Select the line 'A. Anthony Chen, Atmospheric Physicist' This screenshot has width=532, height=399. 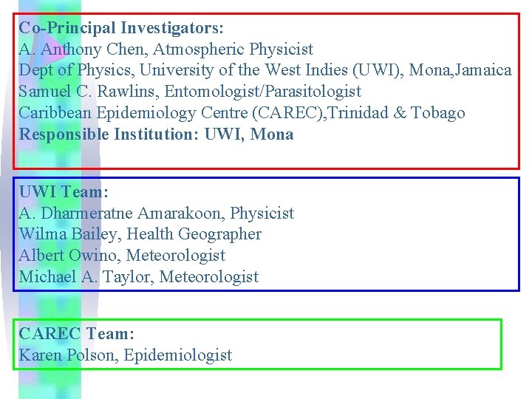coord(166,50)
